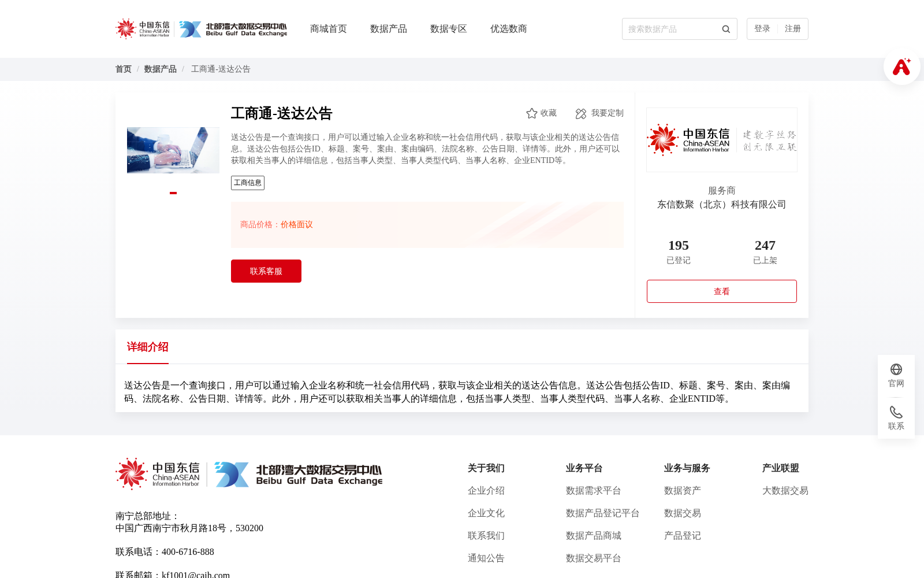
Task: Click the search magnifier icon
Action: coord(726,29)
